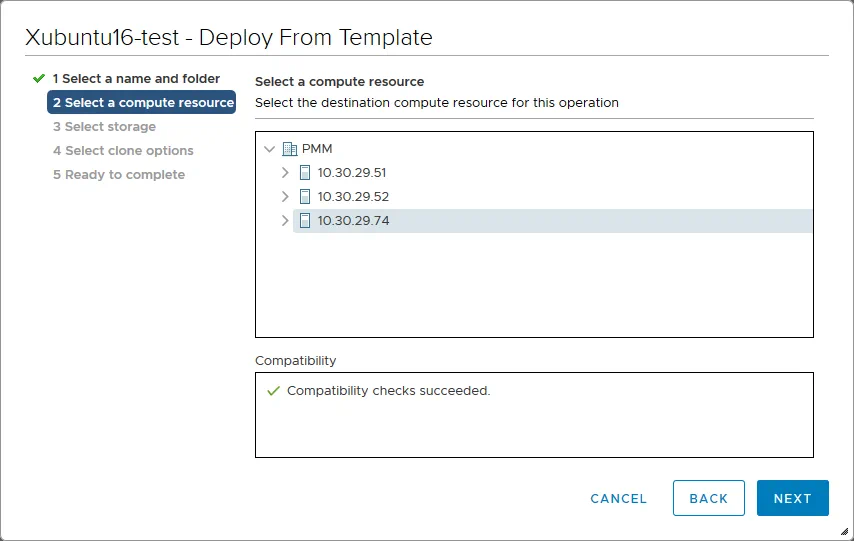Jump to step 3 Select storage
The image size is (854, 541).
click(x=104, y=127)
